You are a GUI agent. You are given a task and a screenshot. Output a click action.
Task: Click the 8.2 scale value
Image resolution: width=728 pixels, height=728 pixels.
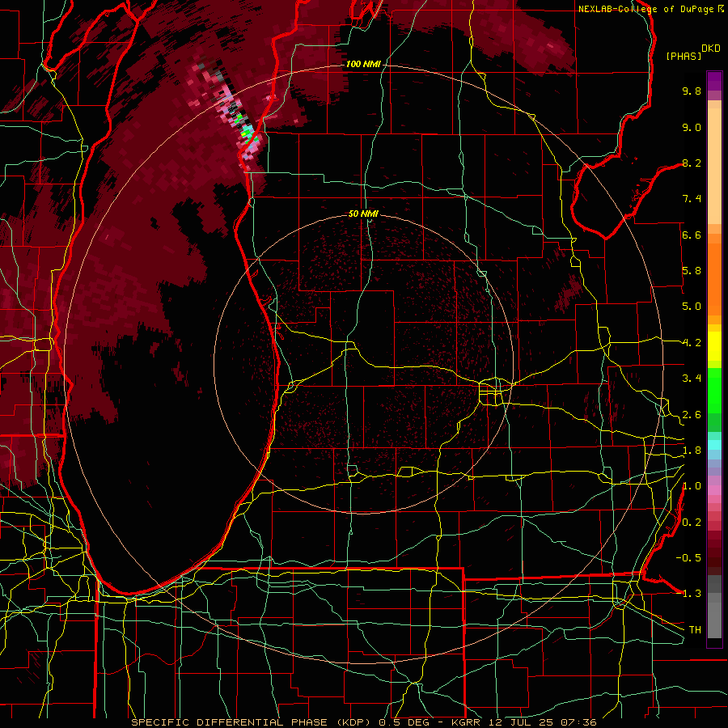692,163
